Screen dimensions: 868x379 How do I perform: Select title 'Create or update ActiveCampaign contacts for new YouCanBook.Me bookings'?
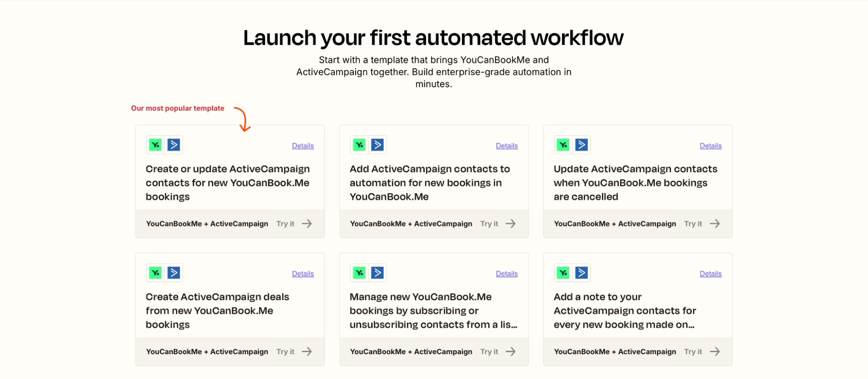(x=228, y=183)
